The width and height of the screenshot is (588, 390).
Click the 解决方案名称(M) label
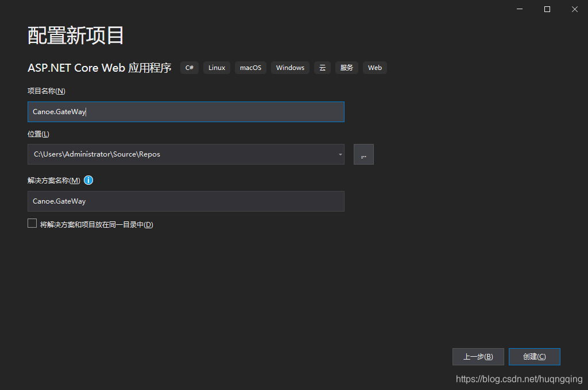click(x=54, y=181)
